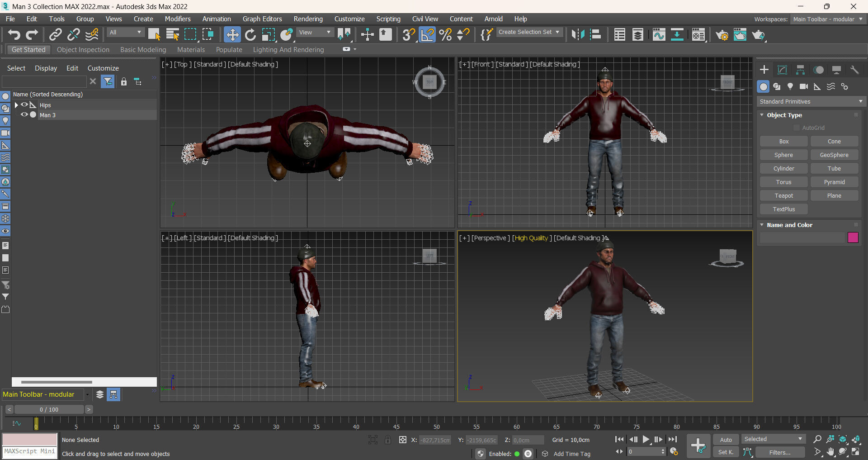This screenshot has width=868, height=460.
Task: Select the Cameras category in Create panel
Action: click(x=804, y=86)
